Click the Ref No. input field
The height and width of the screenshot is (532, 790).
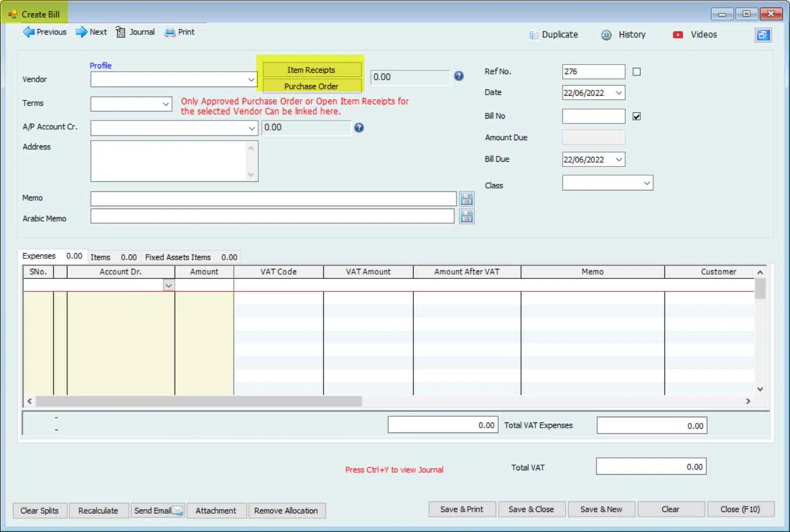pos(593,72)
